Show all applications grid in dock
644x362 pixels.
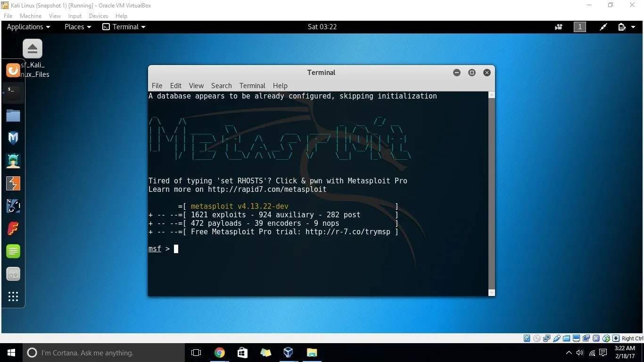point(13,296)
